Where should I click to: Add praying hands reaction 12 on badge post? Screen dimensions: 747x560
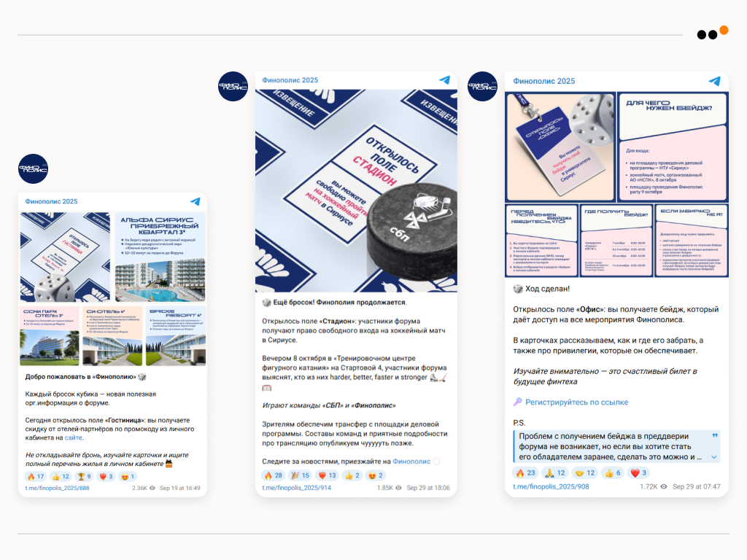555,472
